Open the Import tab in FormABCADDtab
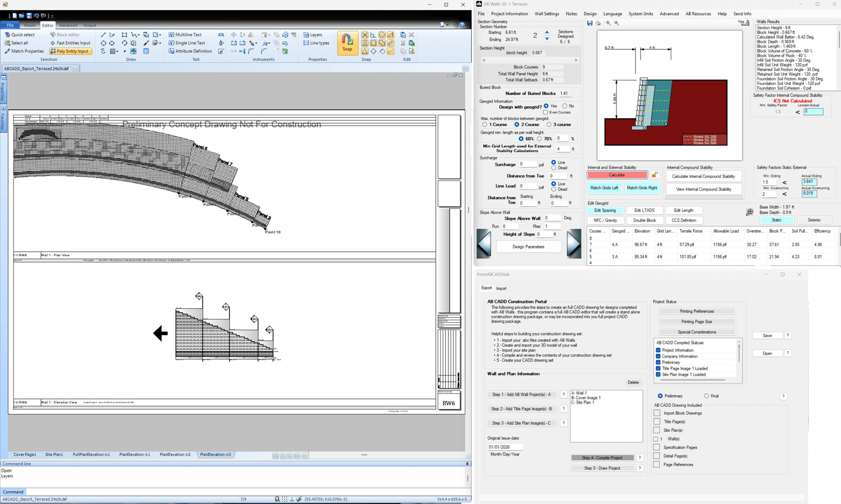Viewport: 841px width, 504px height. click(x=502, y=288)
